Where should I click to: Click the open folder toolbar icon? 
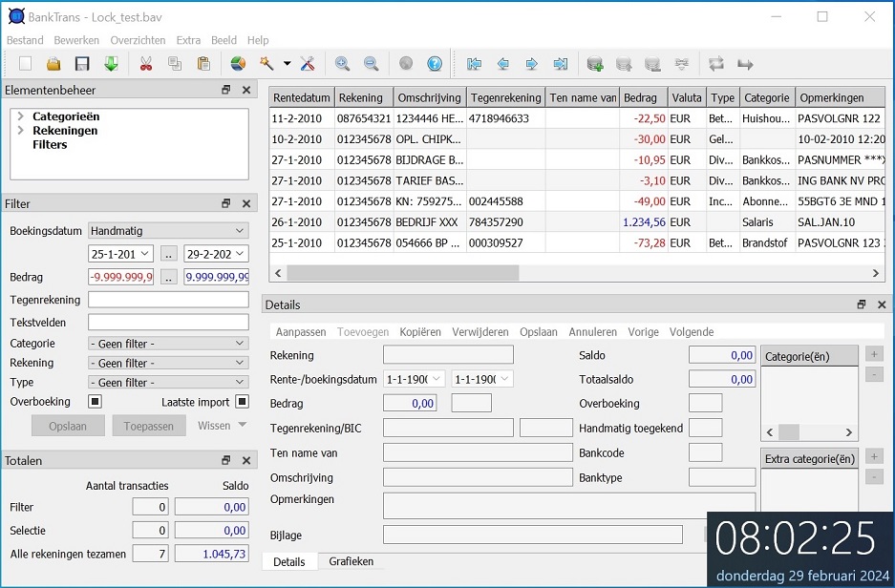tap(53, 64)
